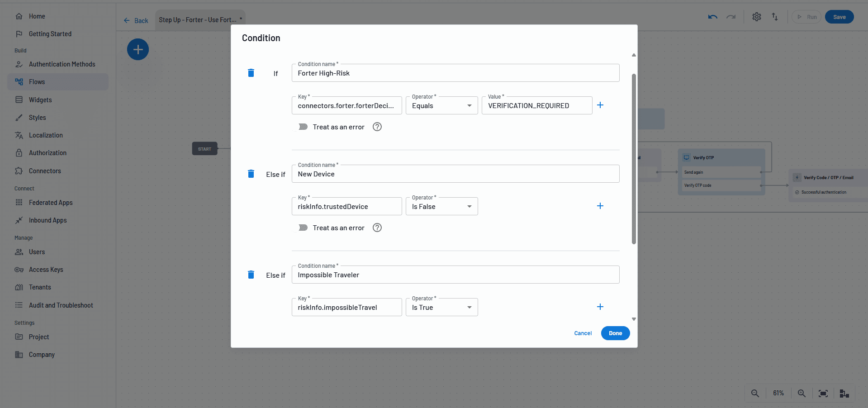
Task: Toggle Treat as an error for New Device
Action: [303, 228]
